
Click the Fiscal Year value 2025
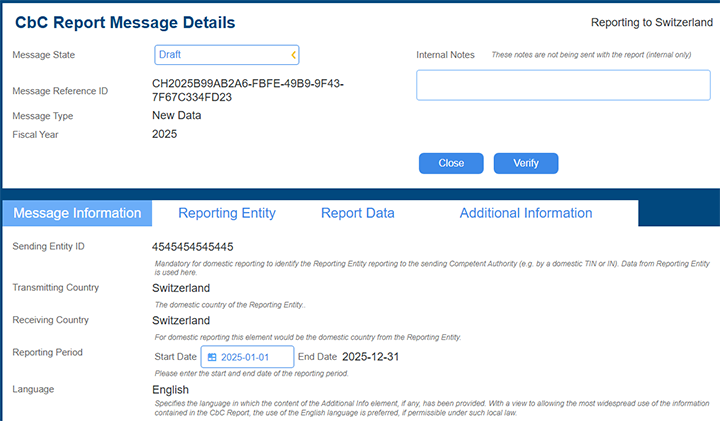coord(164,134)
